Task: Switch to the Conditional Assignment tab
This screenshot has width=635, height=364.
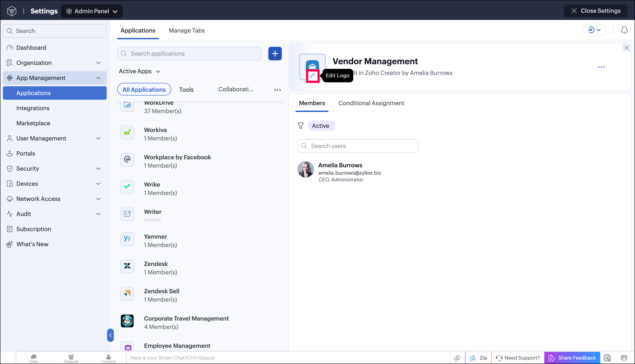Action: [x=371, y=103]
